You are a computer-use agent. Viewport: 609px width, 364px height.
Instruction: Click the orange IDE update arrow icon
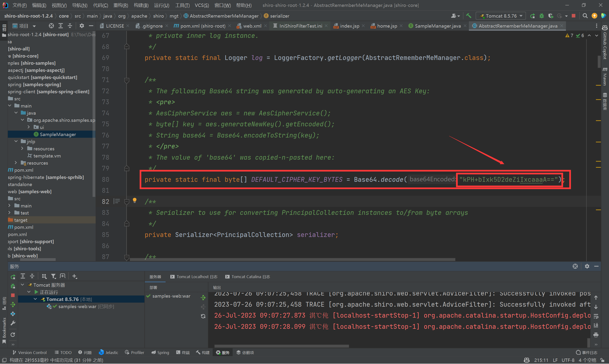pos(594,16)
